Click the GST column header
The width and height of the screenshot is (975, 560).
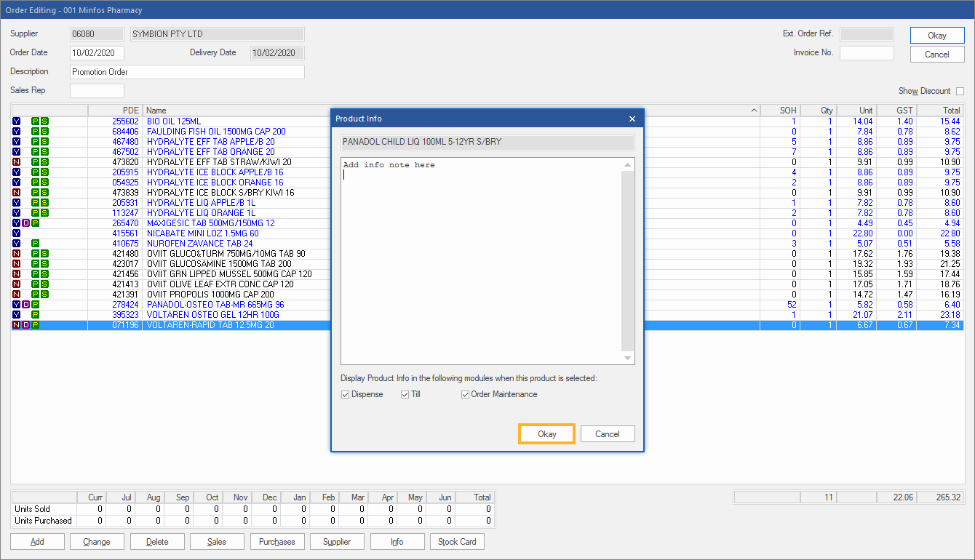click(x=896, y=111)
